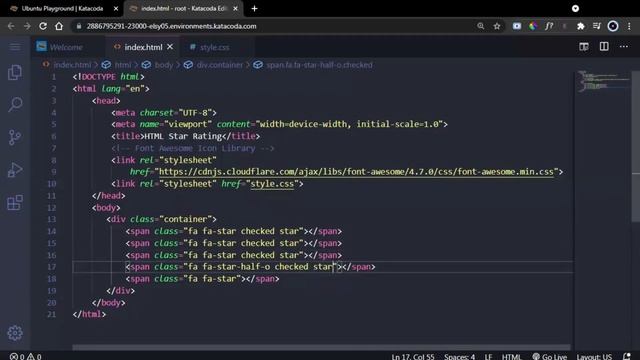Viewport: 640px width, 360px height.
Task: Start Go Live server
Action: click(549, 356)
